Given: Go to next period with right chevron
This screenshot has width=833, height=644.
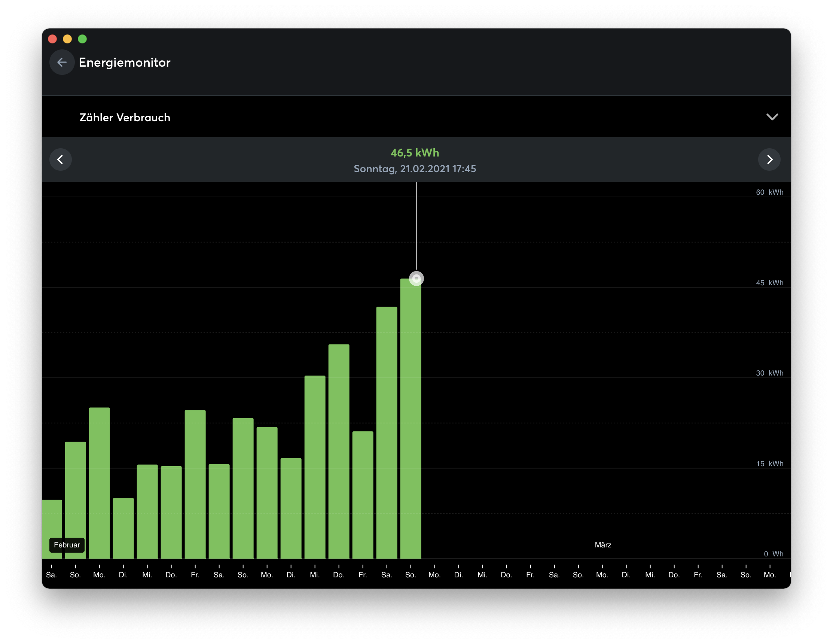Looking at the screenshot, I should coord(769,160).
